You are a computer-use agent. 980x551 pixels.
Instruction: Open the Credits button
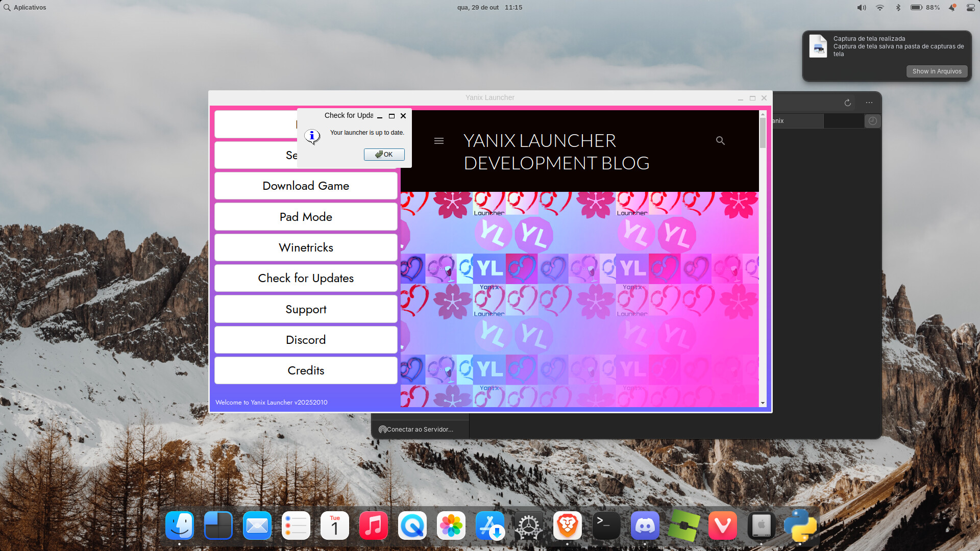pyautogui.click(x=306, y=370)
